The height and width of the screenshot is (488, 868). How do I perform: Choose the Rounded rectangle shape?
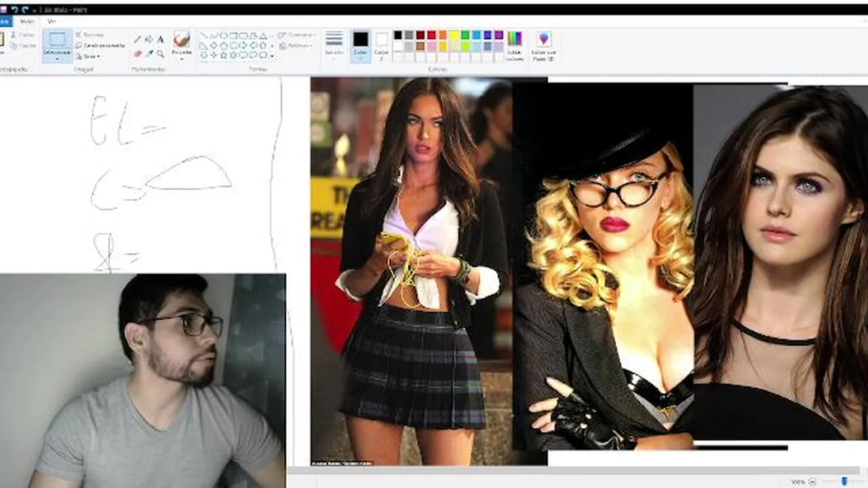pyautogui.click(x=243, y=35)
